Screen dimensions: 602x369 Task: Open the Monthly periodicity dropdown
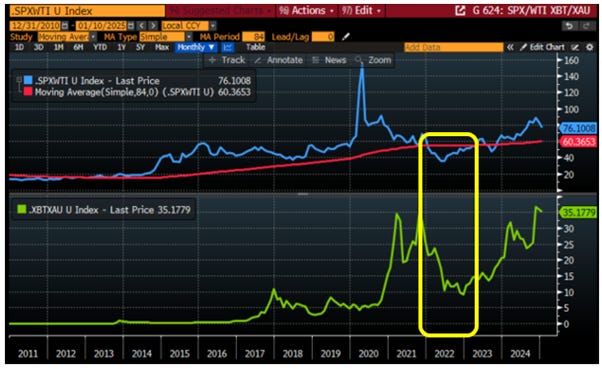pos(196,47)
